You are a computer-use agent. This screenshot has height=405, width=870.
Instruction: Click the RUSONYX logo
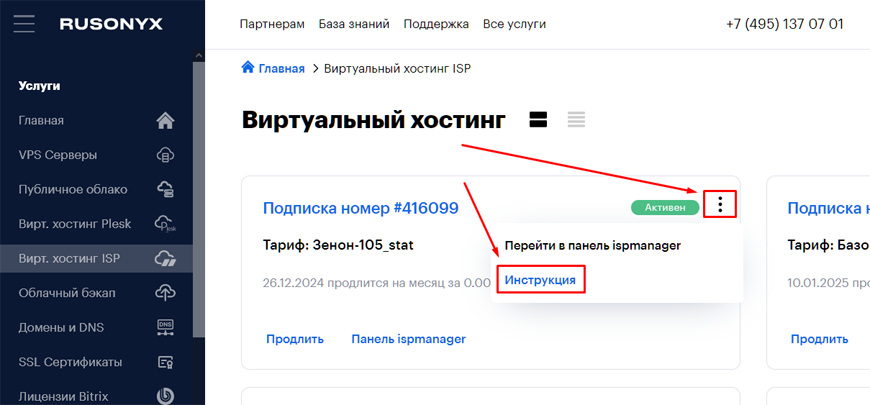point(111,24)
